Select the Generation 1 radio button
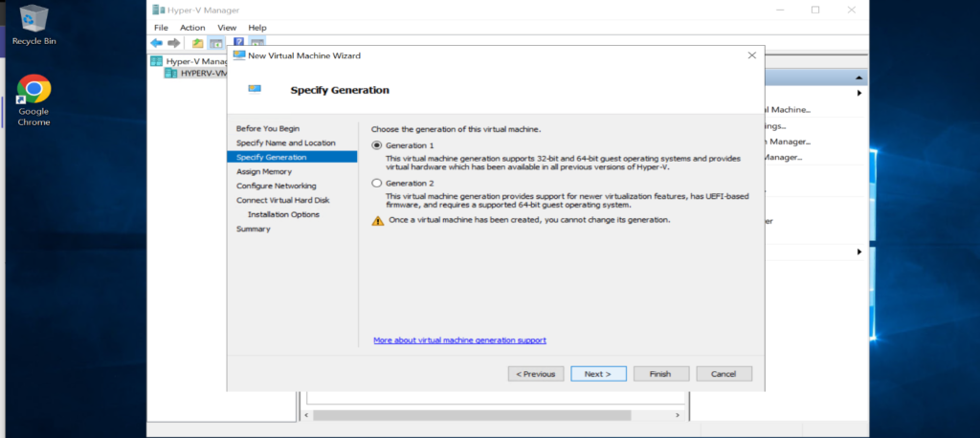This screenshot has width=980, height=438. tap(376, 145)
